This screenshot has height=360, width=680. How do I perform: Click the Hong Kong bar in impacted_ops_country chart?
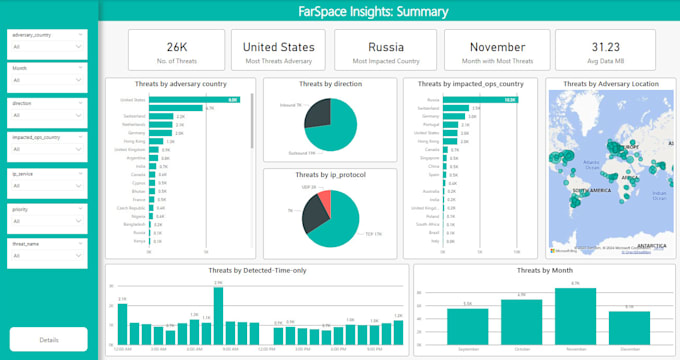tap(450, 141)
